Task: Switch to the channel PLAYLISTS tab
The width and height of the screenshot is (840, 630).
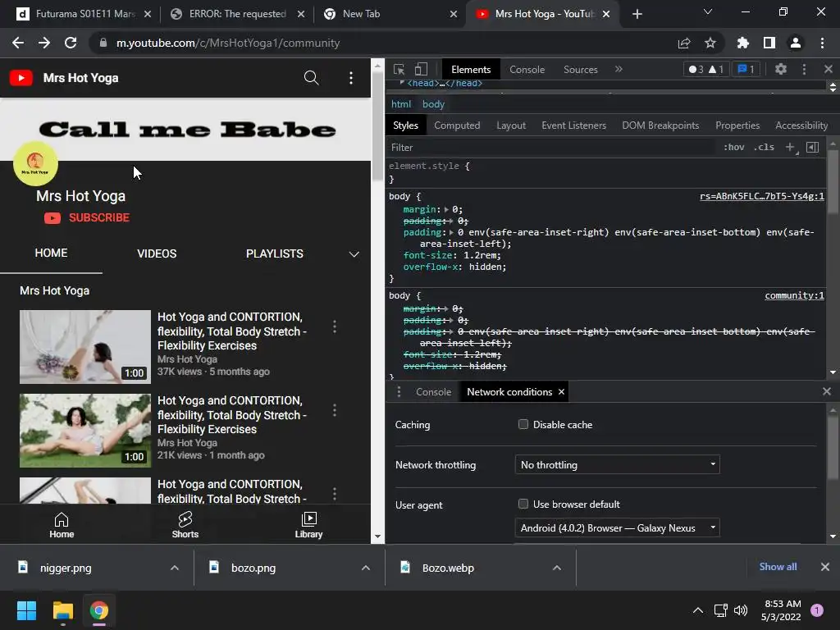Action: (275, 254)
